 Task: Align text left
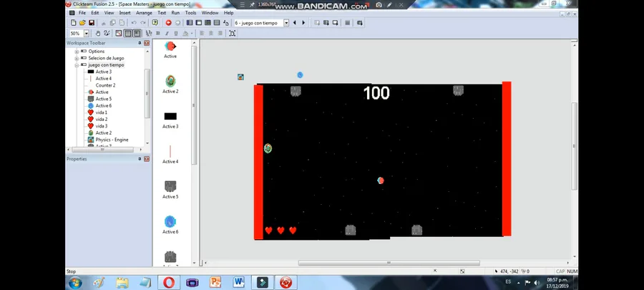pyautogui.click(x=202, y=33)
